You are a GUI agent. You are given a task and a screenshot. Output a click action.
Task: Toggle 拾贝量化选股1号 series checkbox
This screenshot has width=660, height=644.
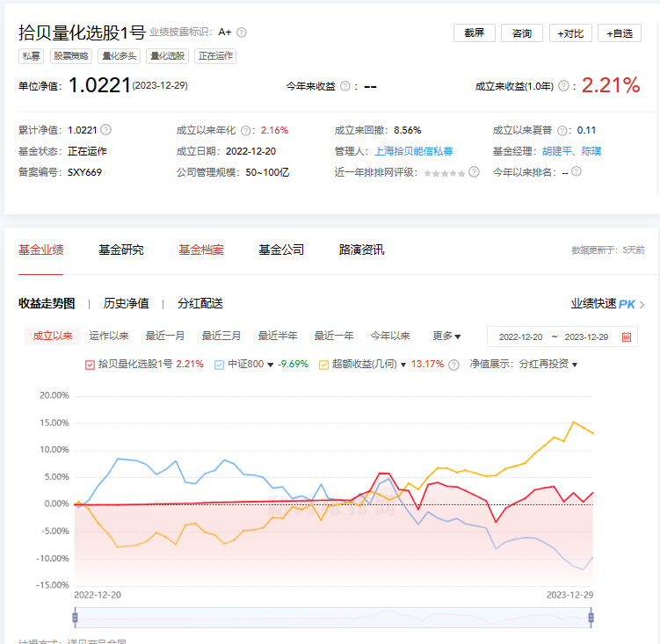pyautogui.click(x=90, y=365)
